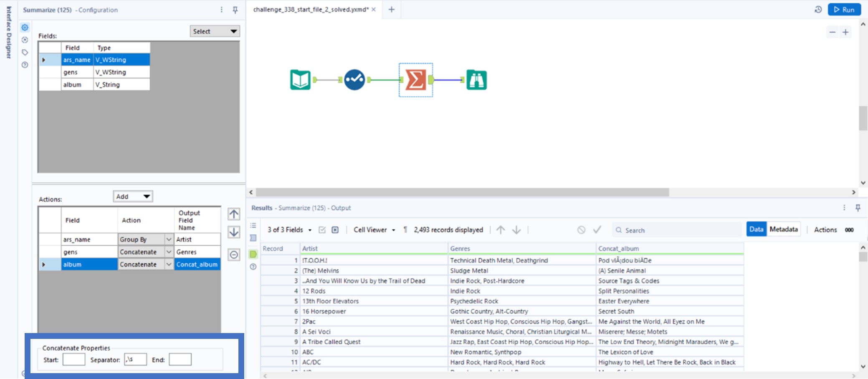Image resolution: width=868 pixels, height=379 pixels.
Task: Click the Concatenate Start input field
Action: (74, 359)
